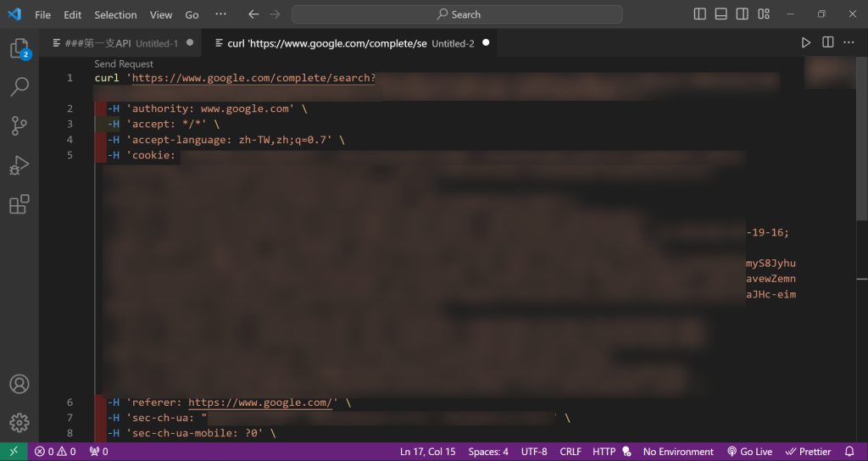Click the 'cookie:' header text

151,155
